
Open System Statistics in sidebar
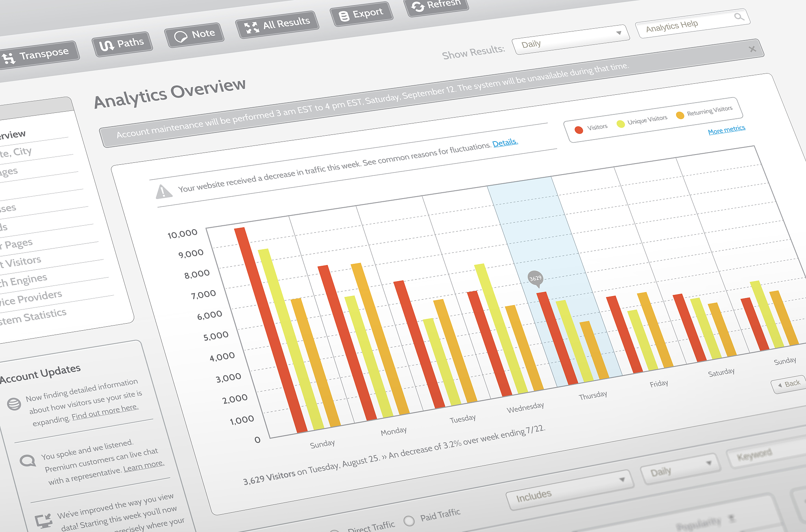(x=33, y=317)
